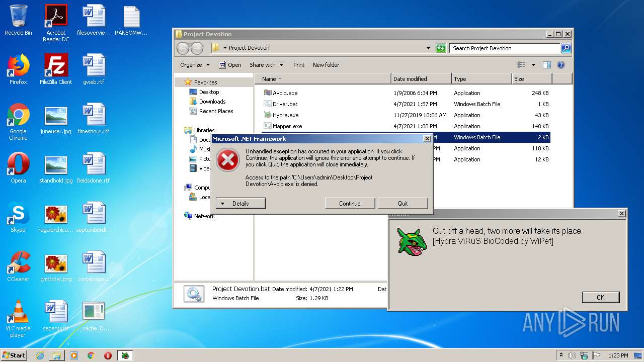644x362 pixels.
Task: Sort files by Size column header
Action: pyautogui.click(x=532, y=79)
